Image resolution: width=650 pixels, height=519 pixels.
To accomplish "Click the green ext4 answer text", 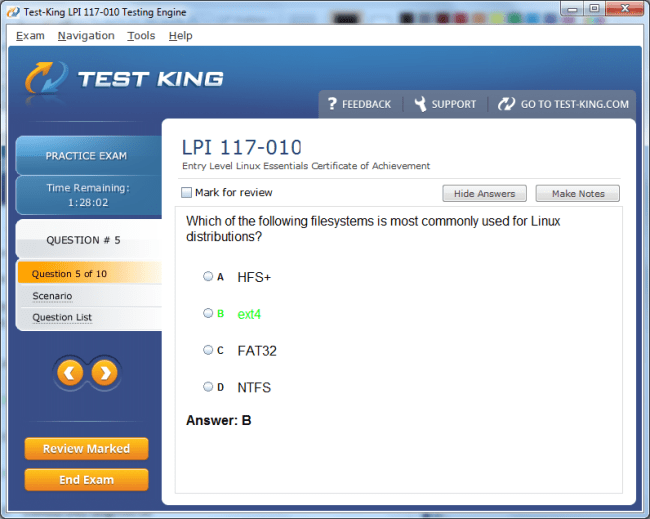I will tap(249, 314).
